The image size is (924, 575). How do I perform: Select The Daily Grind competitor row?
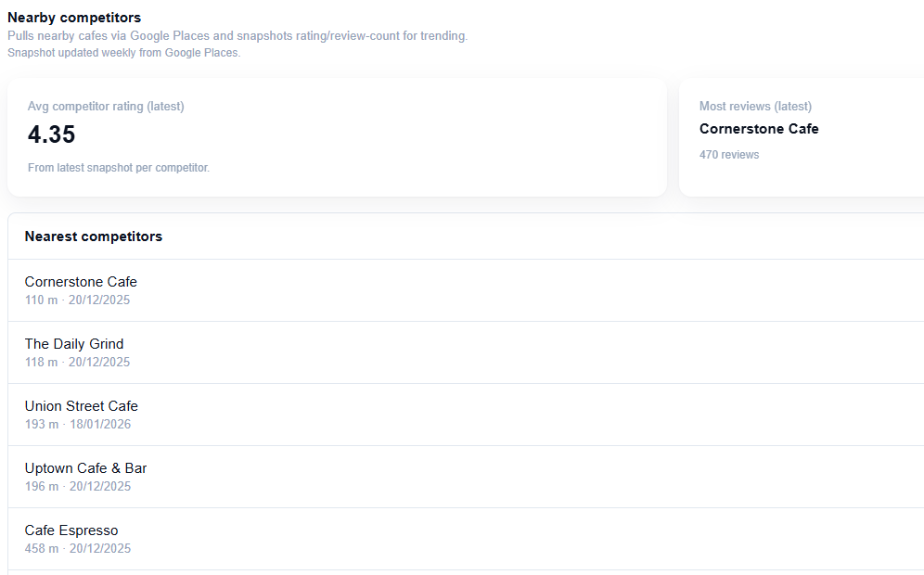click(74, 344)
